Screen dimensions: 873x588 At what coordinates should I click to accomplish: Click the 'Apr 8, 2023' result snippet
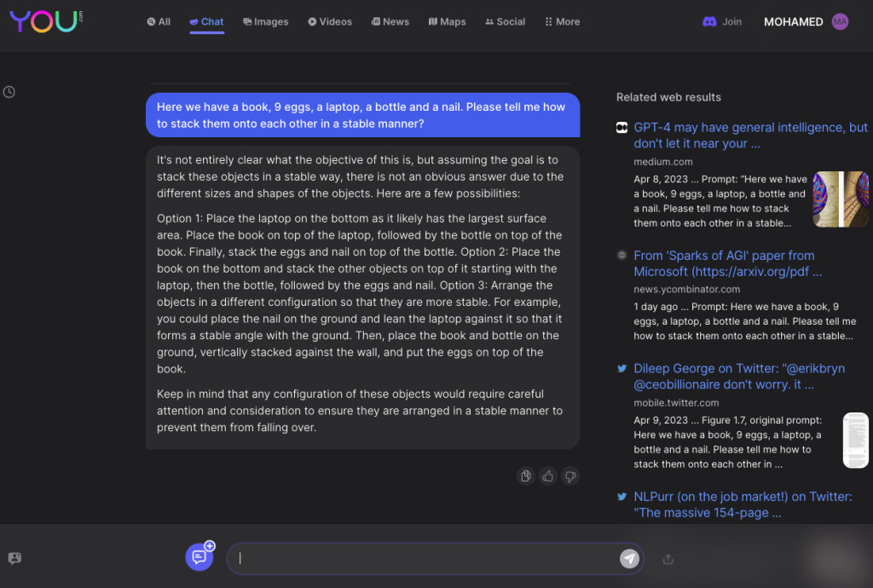click(720, 201)
